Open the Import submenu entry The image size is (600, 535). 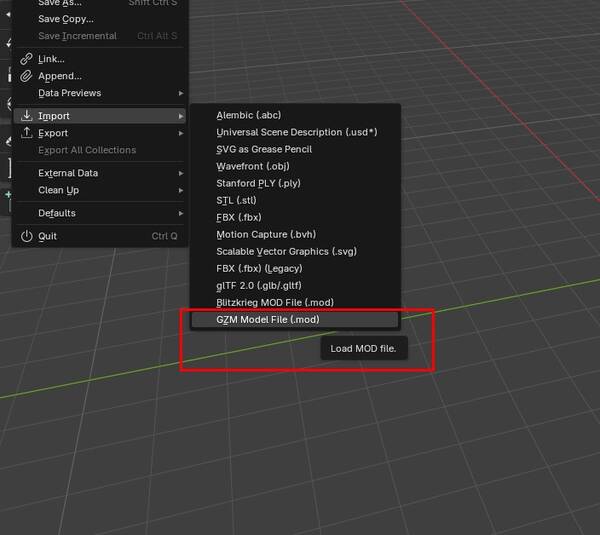[x=100, y=116]
